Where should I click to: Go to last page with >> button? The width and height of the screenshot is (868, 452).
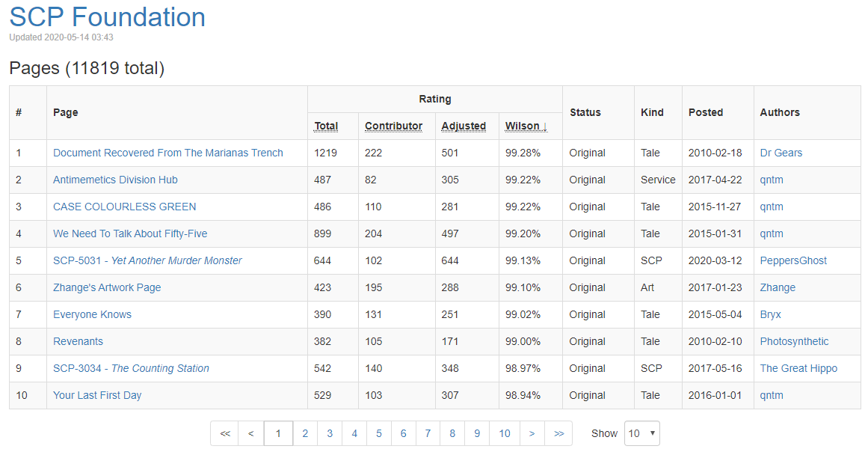[x=558, y=433]
